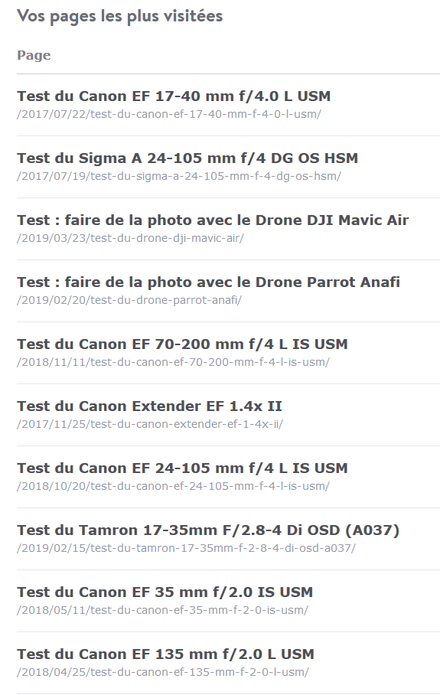Click the Vos pages les plus visitées heading
The width and height of the screenshot is (440, 695).
pos(120,16)
